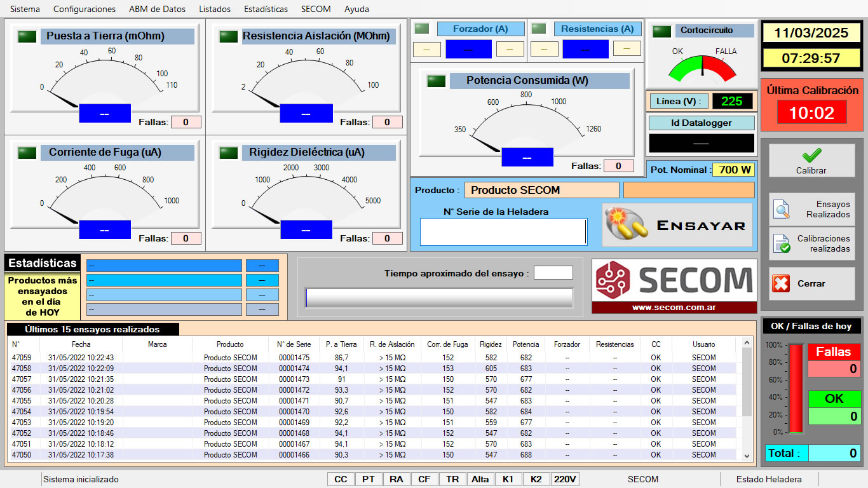Viewport: 868px width, 488px height.
Task: Click the Cortocircuito green LED indicator
Action: tap(662, 30)
